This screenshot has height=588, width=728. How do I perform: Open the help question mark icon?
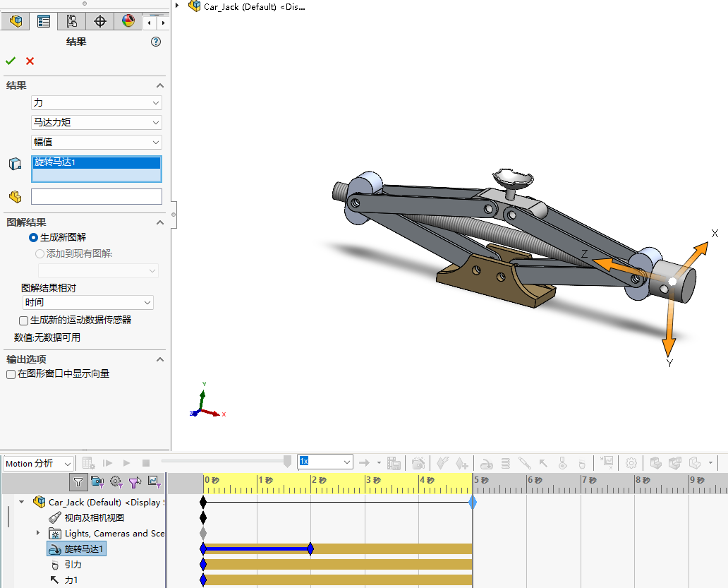[x=156, y=42]
